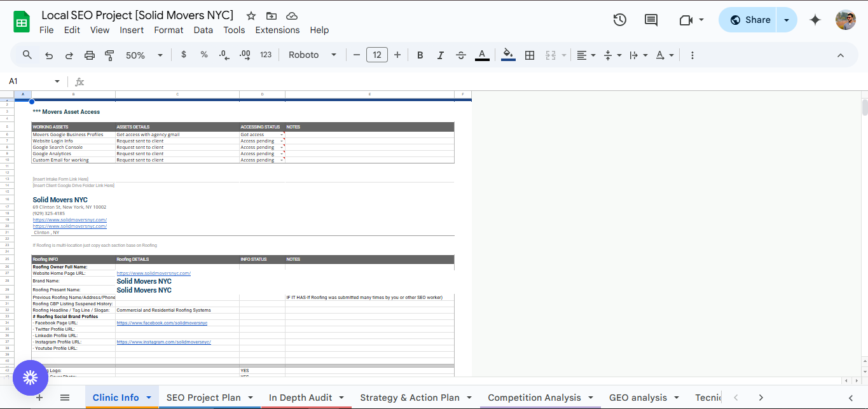Open the text color picker
Viewport: 868px width, 409px height.
tap(482, 55)
